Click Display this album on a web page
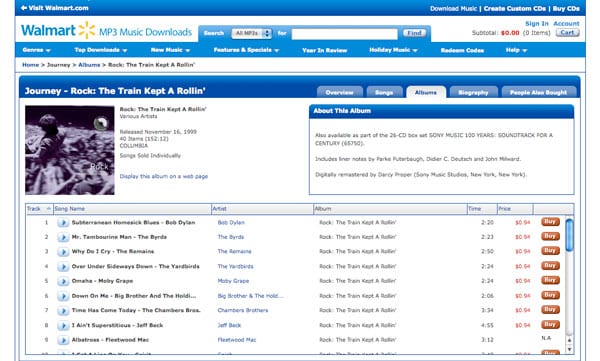 164,176
